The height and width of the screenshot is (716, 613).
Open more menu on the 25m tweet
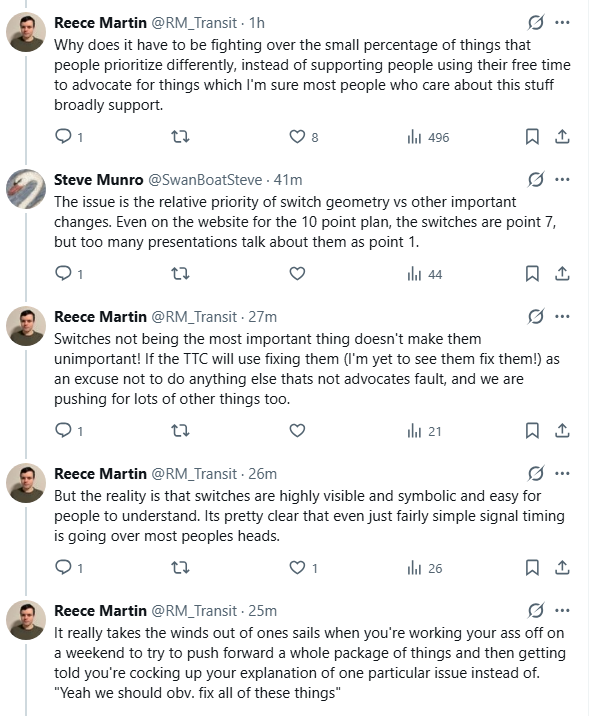pyautogui.click(x=562, y=610)
